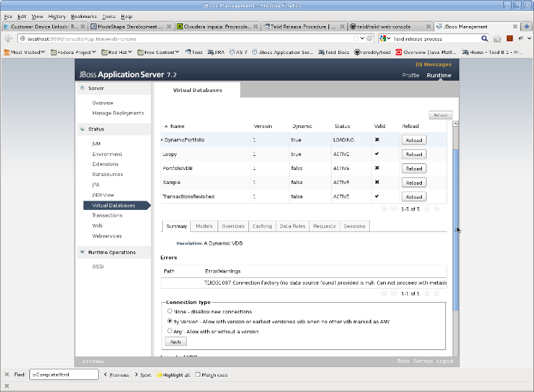Open a new tab with plus icon
Viewport: 534px width, 392px height.
[527, 26]
